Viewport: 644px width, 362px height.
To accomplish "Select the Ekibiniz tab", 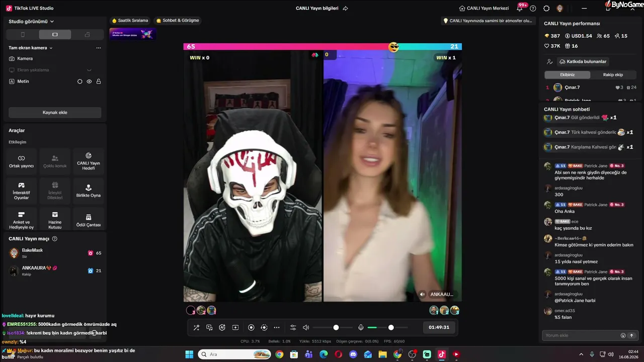I will click(x=567, y=75).
